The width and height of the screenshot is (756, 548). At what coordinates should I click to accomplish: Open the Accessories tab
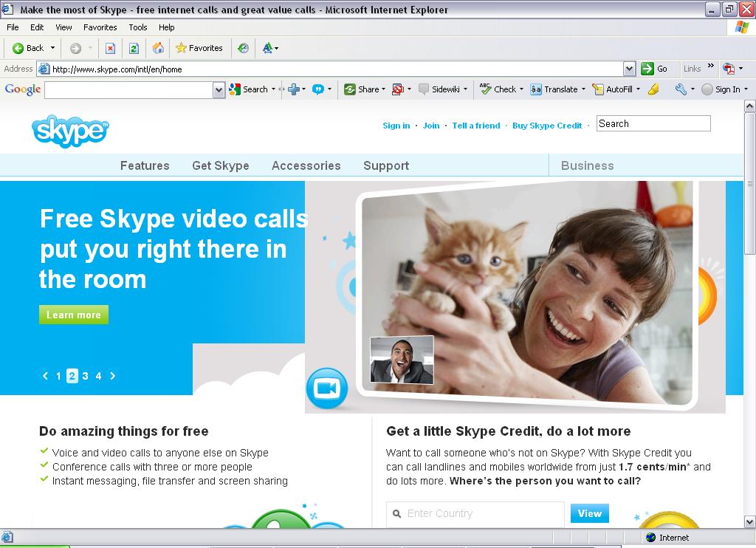coord(306,165)
